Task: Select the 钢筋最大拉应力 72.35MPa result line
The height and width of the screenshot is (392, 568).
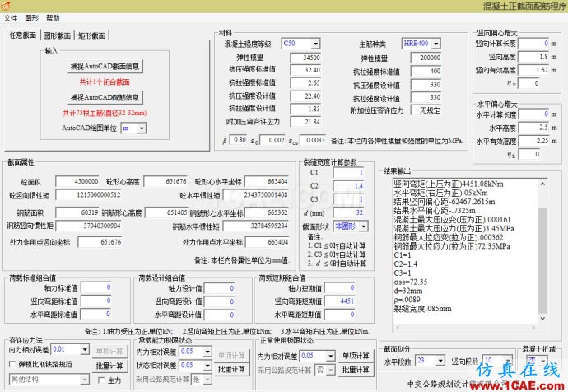Action: click(x=452, y=246)
